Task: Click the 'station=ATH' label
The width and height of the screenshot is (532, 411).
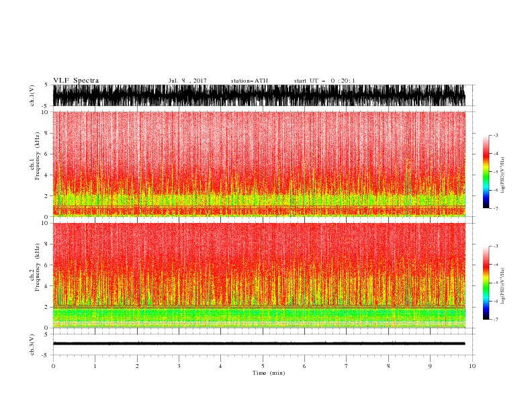Action: click(249, 81)
